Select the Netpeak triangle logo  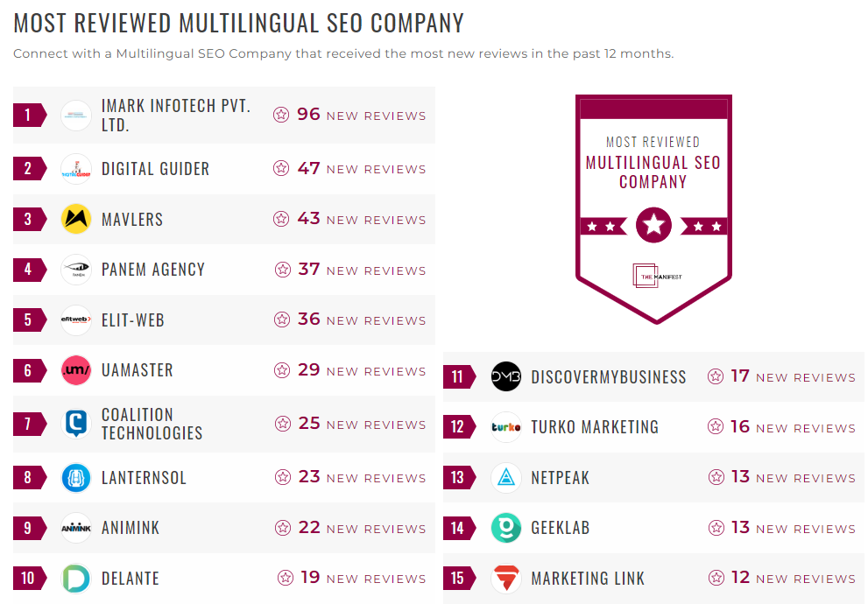click(506, 478)
